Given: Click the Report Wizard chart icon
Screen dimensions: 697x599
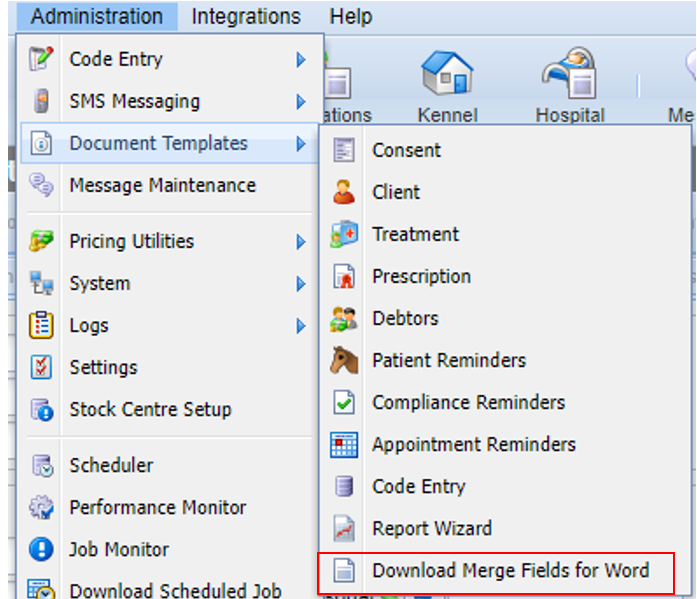Looking at the screenshot, I should tap(344, 528).
